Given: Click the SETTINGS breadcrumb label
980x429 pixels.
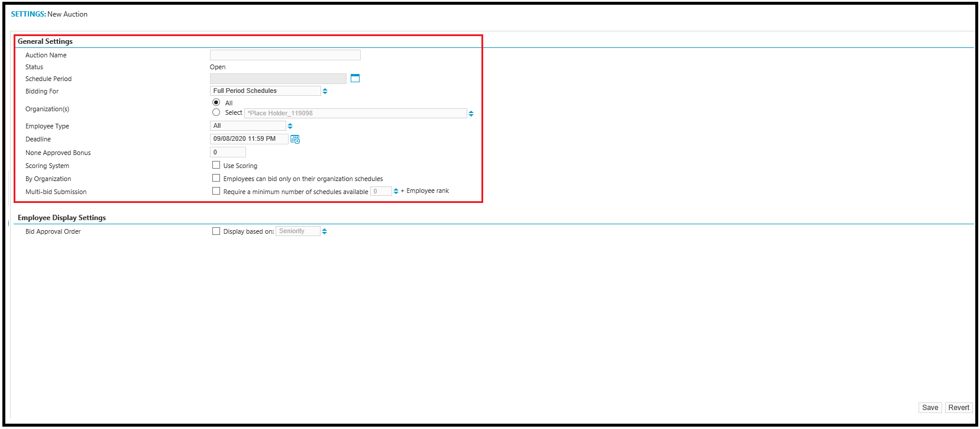Looking at the screenshot, I should pos(28,14).
